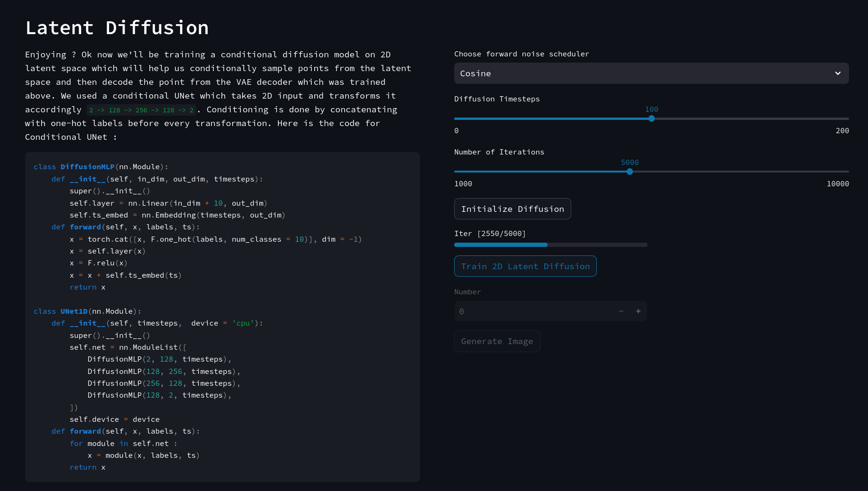
Task: Click the Iterations slider maximum label 10000
Action: pyautogui.click(x=838, y=184)
